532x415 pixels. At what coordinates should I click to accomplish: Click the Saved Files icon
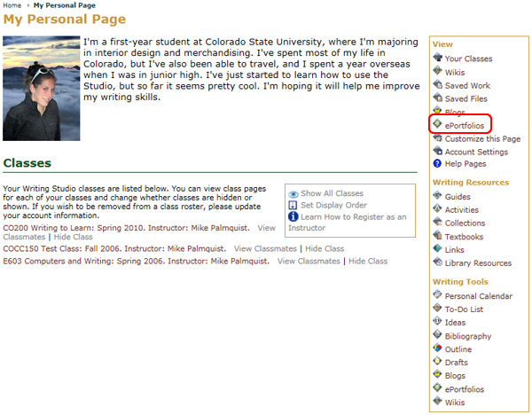[x=438, y=98]
